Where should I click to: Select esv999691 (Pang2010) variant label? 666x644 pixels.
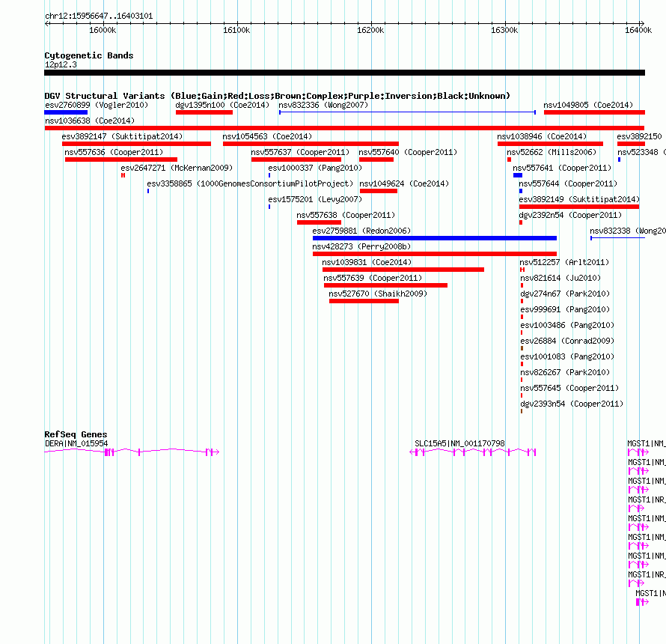565,309
